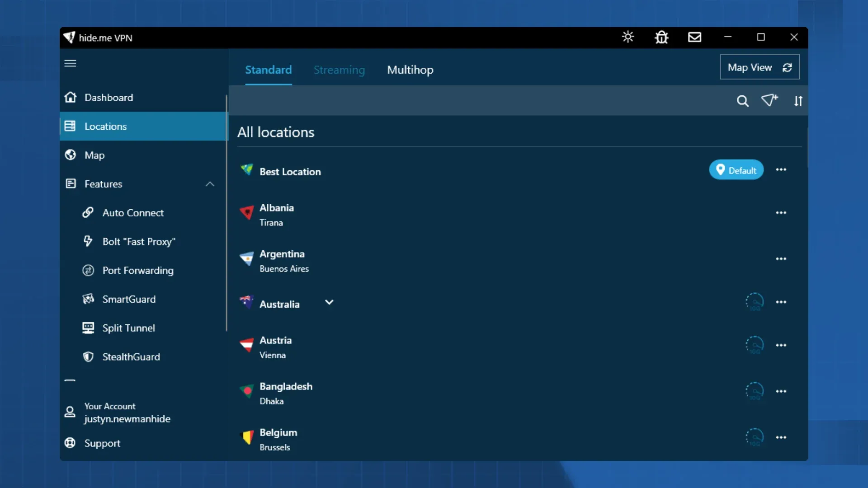Click the sidebar vertical scrollbar
This screenshot has width=868, height=488.
pyautogui.click(x=226, y=212)
